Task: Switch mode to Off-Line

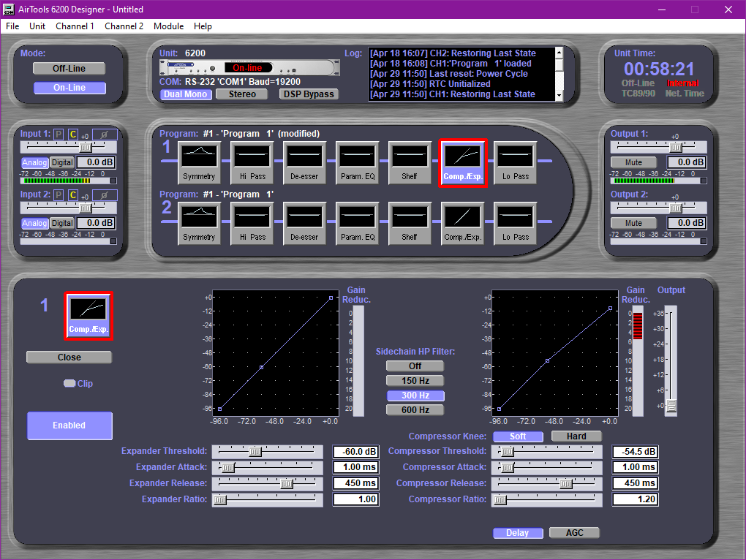Action: pos(69,69)
